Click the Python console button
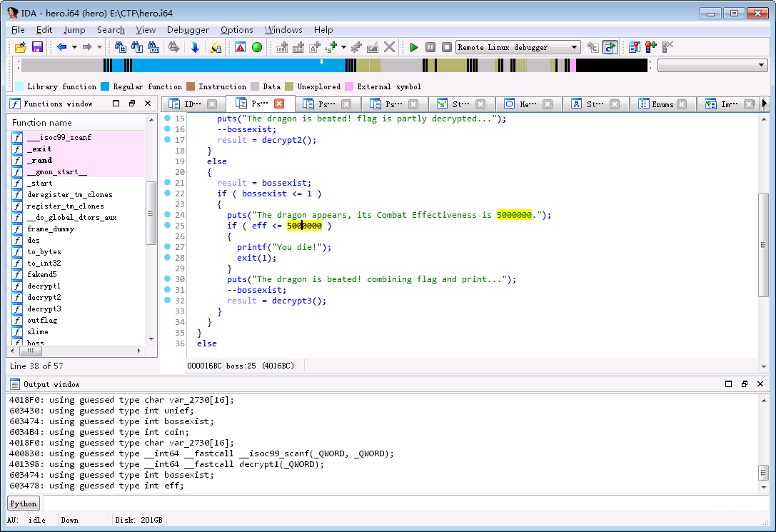 pyautogui.click(x=24, y=503)
